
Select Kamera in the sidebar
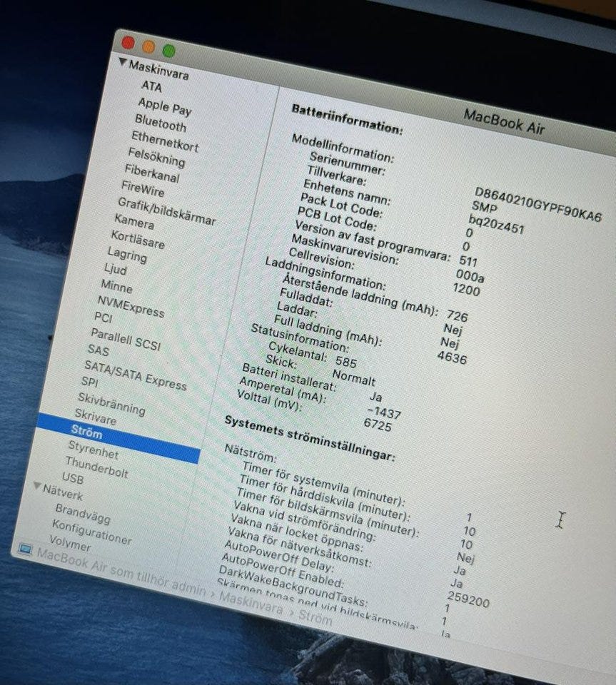pyautogui.click(x=134, y=222)
